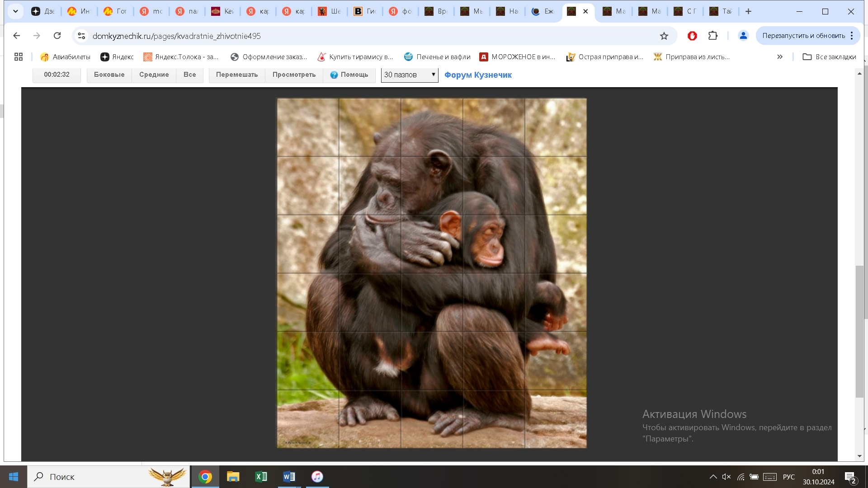
Task: Reload the current page
Action: pyautogui.click(x=57, y=36)
